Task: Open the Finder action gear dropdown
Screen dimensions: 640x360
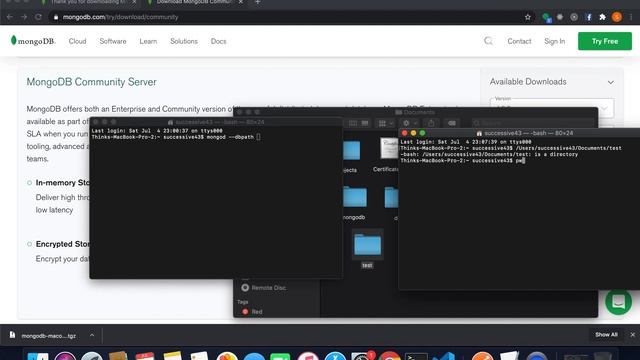Action: tap(409, 123)
